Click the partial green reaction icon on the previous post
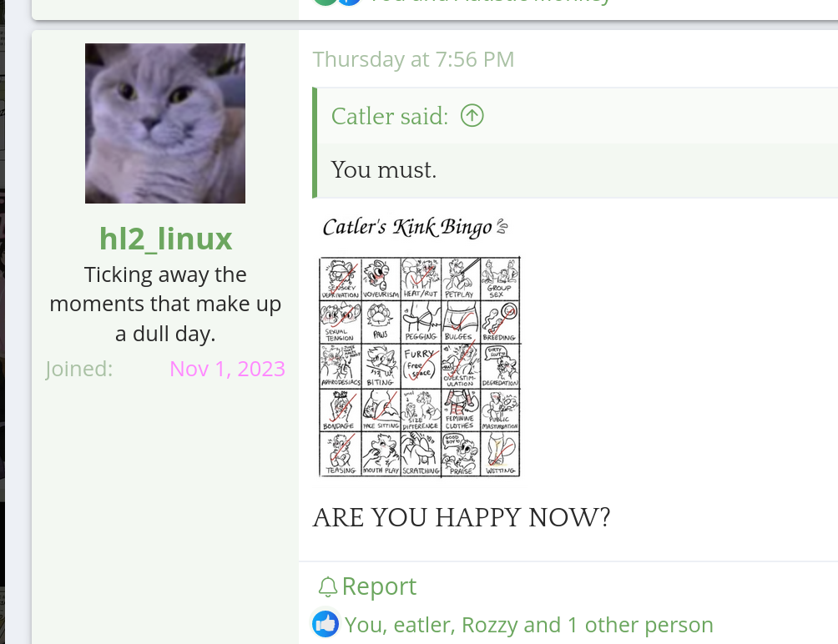Image resolution: width=838 pixels, height=644 pixels. pyautogui.click(x=325, y=3)
